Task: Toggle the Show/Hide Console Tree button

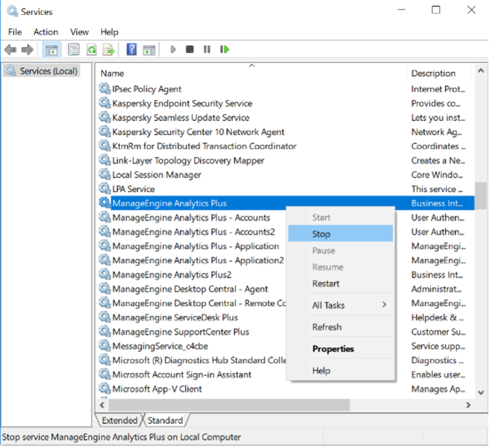Action: point(51,50)
